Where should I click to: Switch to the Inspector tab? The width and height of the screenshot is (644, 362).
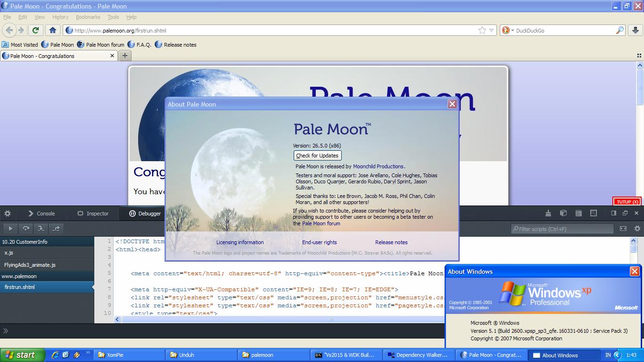click(x=93, y=214)
